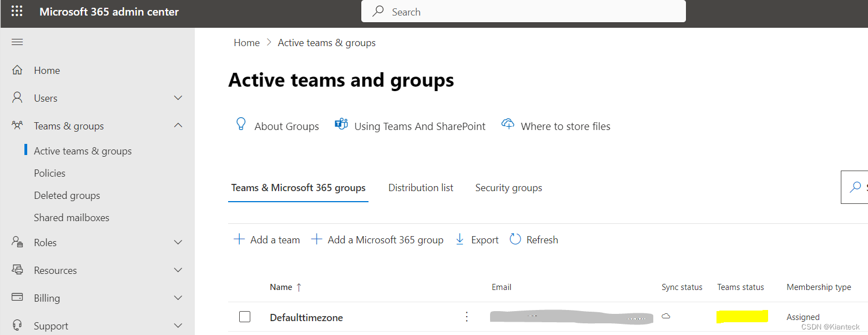The height and width of the screenshot is (335, 868).
Task: Open Using Teams And SharePoint link
Action: (x=420, y=126)
